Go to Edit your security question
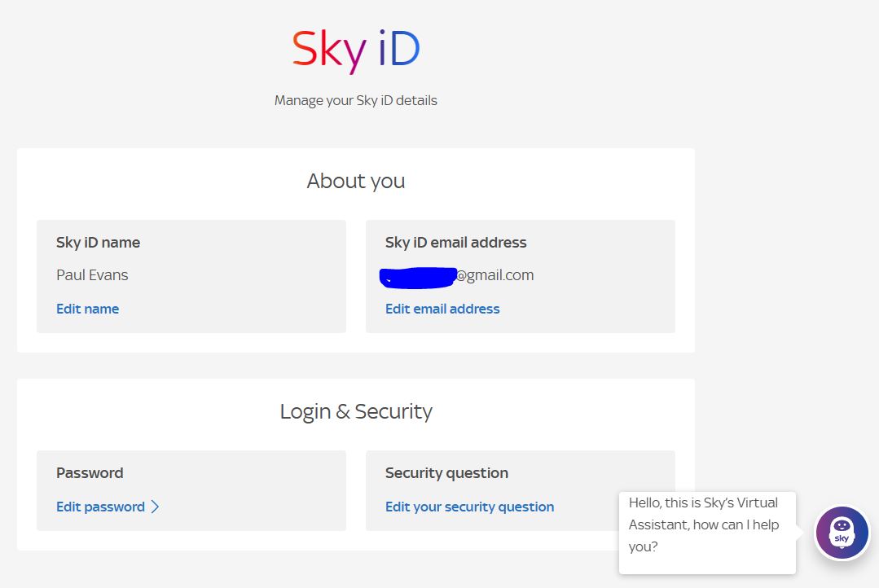The height and width of the screenshot is (588, 879). pyautogui.click(x=469, y=507)
